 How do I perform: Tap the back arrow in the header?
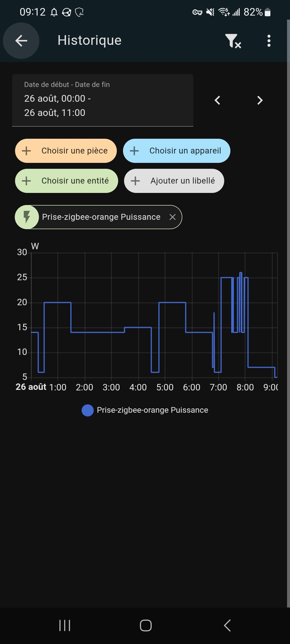[x=21, y=41]
